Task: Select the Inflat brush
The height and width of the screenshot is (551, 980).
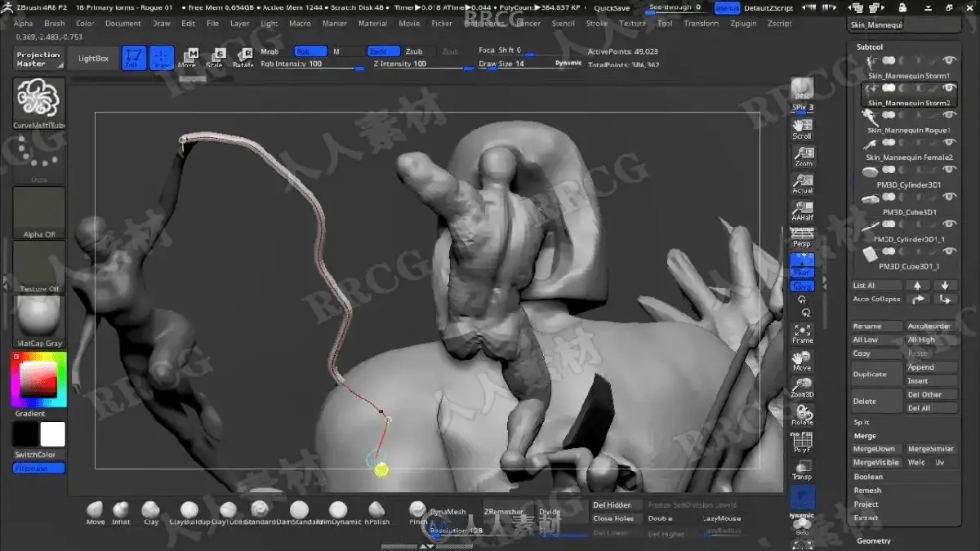Action: 121,513
